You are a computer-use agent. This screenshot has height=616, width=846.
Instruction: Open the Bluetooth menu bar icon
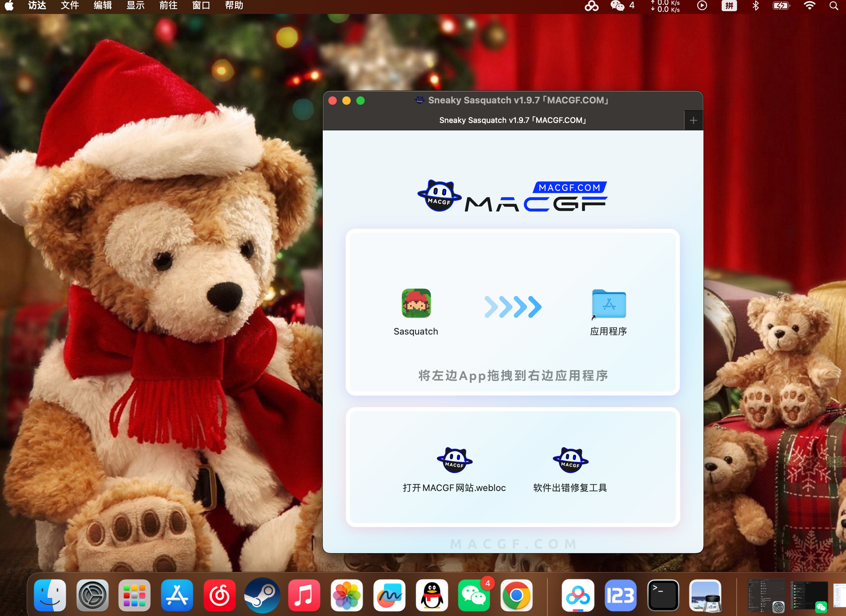755,6
